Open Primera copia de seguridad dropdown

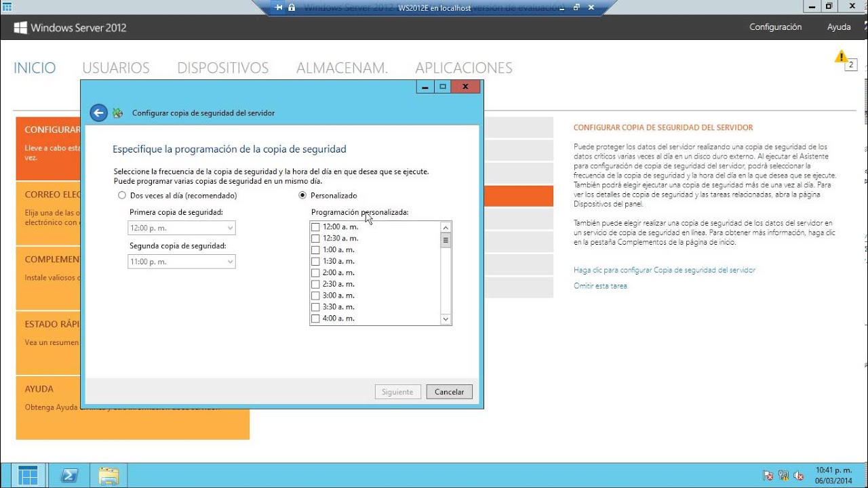[182, 228]
